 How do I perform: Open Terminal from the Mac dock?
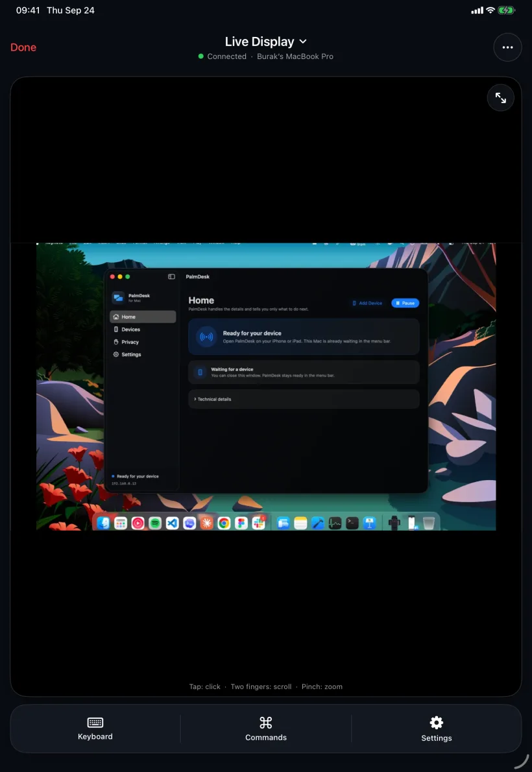tap(352, 523)
